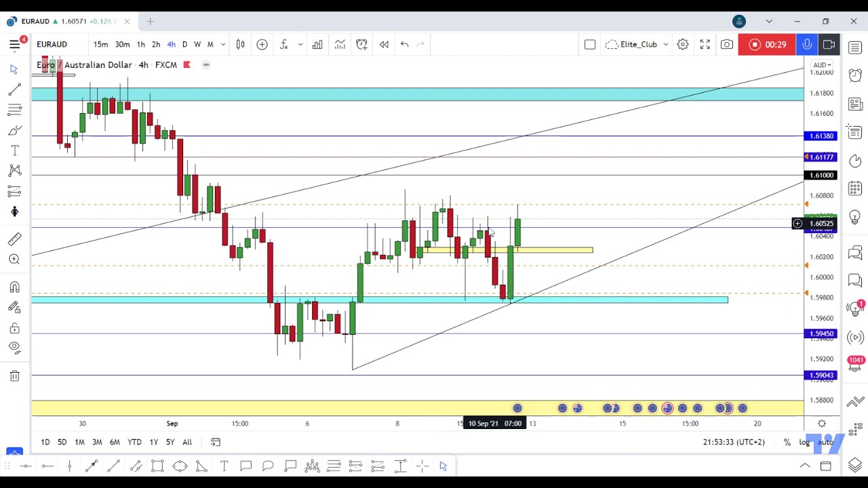Open the calendar panel in right sidebar

[x=854, y=188]
